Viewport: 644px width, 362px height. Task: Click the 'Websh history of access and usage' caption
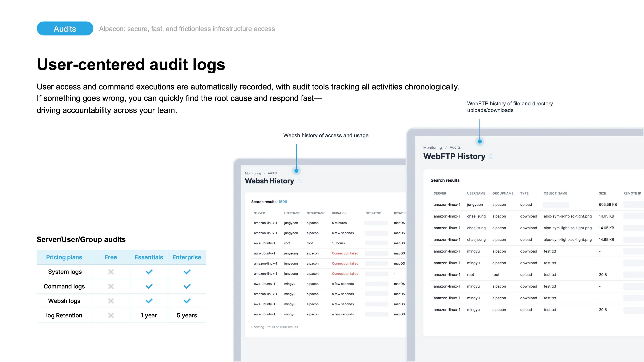point(326,135)
